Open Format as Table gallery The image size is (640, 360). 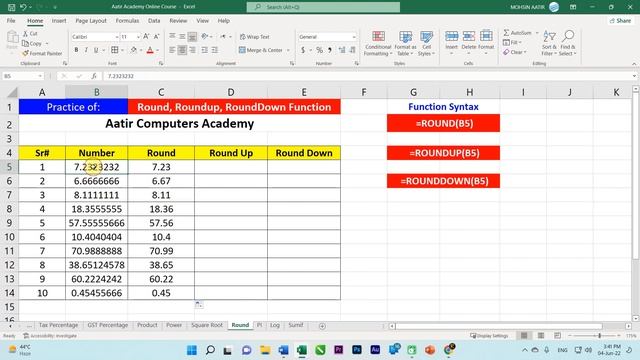tap(405, 43)
